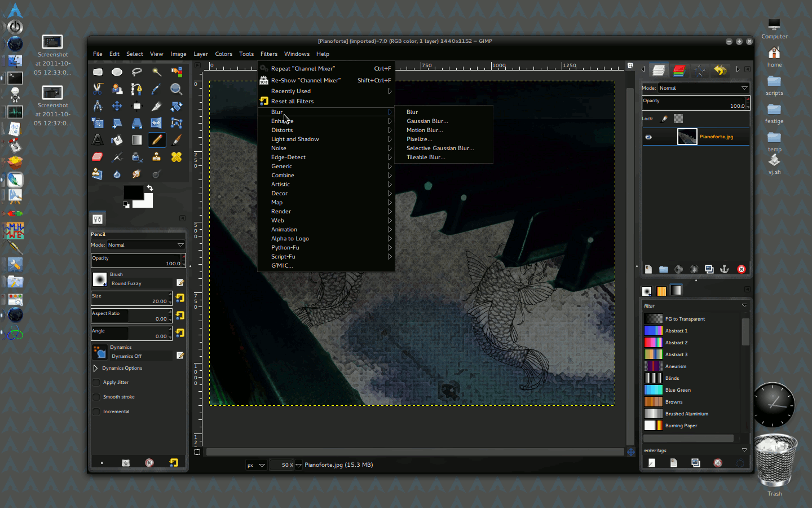Hide the Pianoforte.jpg layer via eye icon
Screen dimensions: 812x508
point(648,137)
